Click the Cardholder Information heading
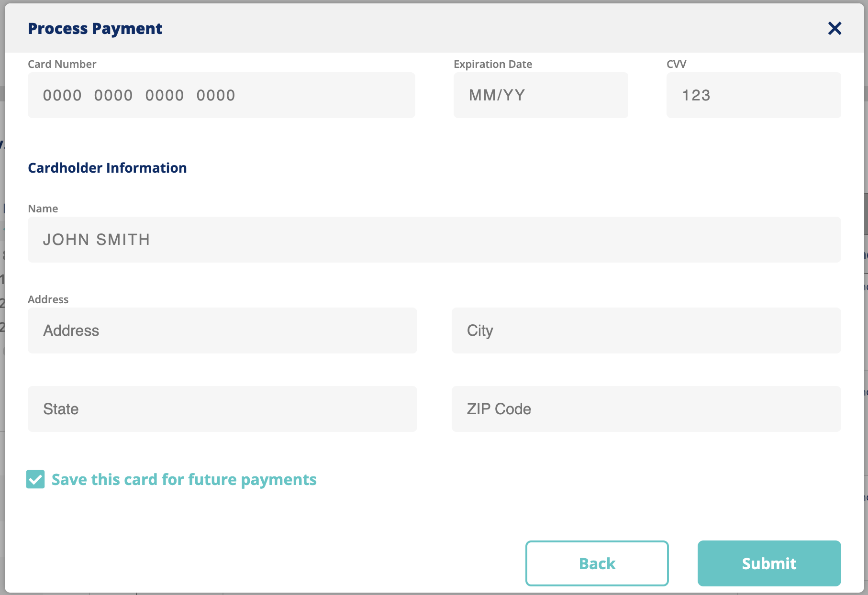Screen dimensions: 868x595 pyautogui.click(x=107, y=167)
